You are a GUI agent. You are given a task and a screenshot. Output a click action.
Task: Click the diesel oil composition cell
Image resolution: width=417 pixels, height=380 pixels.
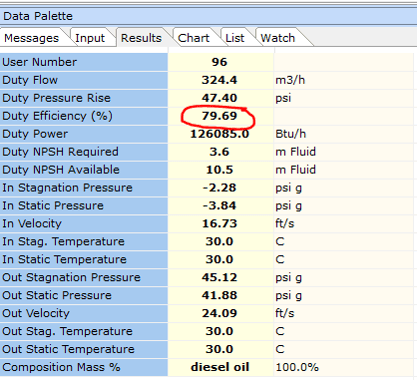(220, 367)
